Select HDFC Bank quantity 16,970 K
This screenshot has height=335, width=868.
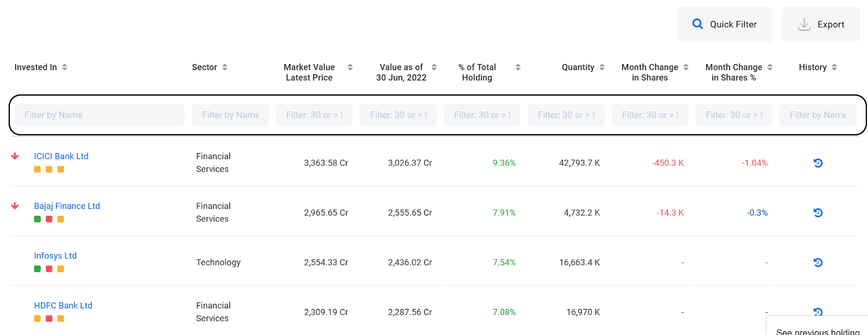(x=583, y=312)
